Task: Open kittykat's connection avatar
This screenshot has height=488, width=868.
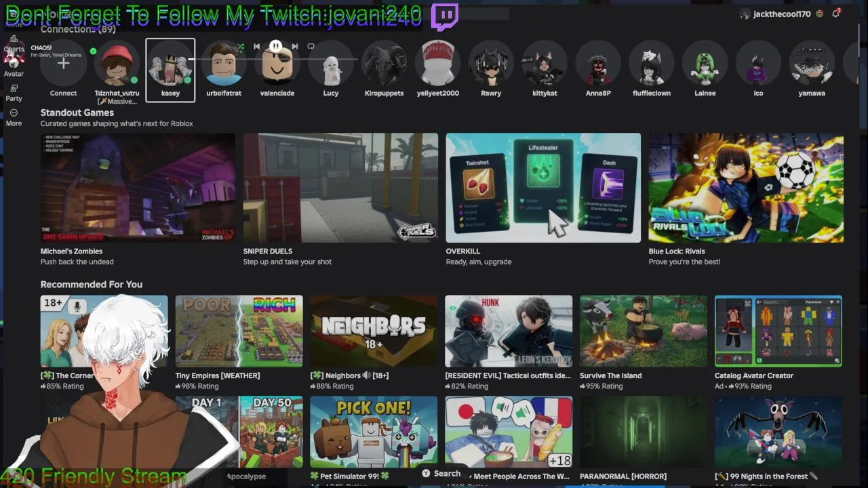Action: [x=545, y=64]
